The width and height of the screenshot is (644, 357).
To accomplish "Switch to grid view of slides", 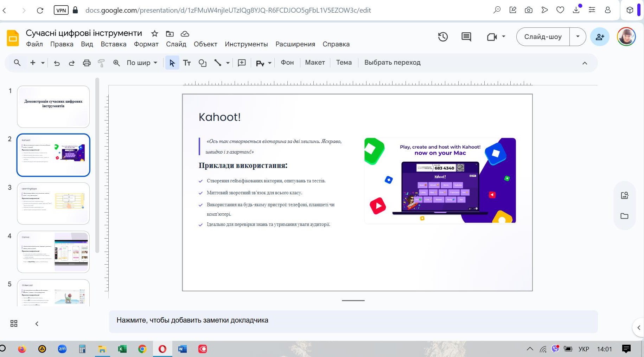I will pos(14,324).
